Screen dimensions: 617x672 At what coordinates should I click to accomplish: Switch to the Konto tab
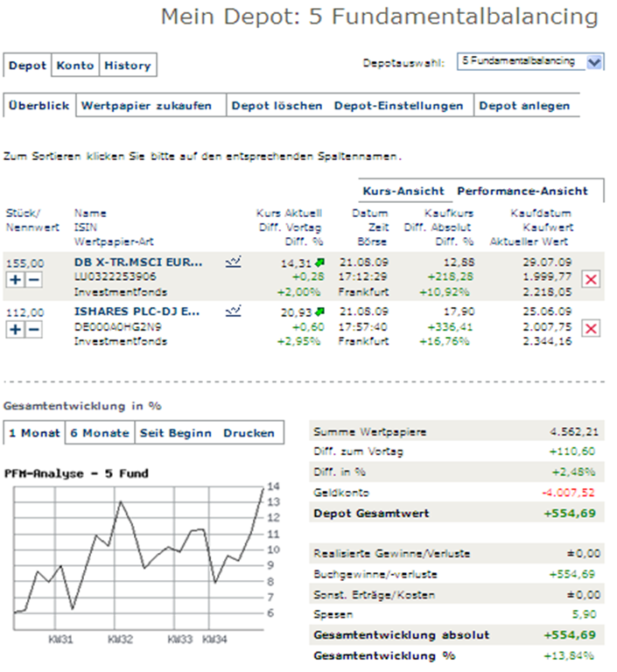pyautogui.click(x=75, y=66)
